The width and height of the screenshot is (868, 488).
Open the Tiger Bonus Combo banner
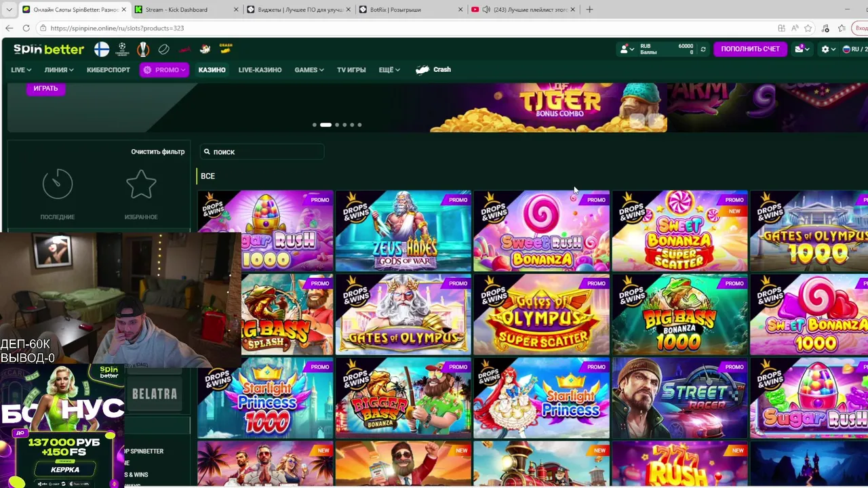click(548, 106)
